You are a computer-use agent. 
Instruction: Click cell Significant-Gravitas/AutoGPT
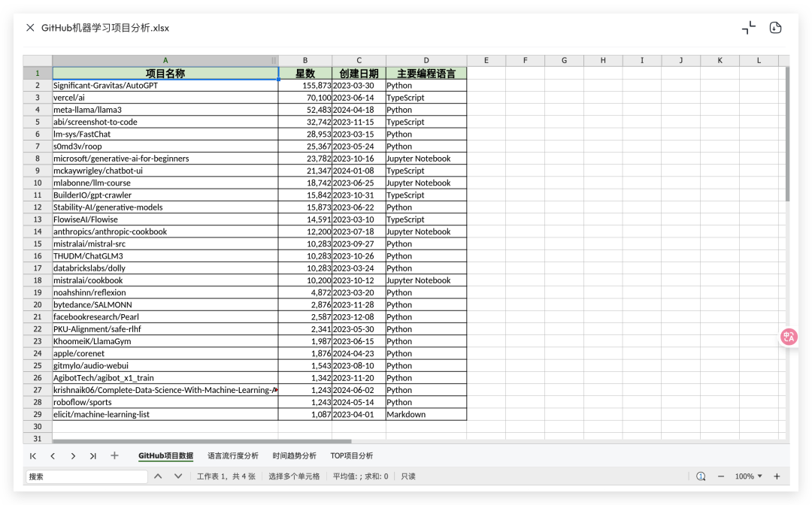point(165,86)
